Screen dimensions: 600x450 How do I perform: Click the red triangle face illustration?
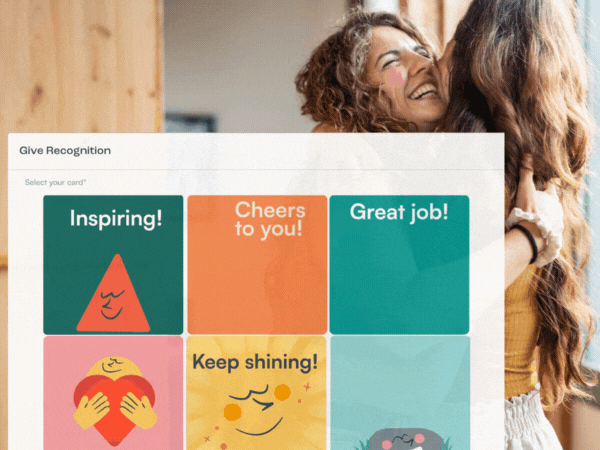click(x=113, y=293)
